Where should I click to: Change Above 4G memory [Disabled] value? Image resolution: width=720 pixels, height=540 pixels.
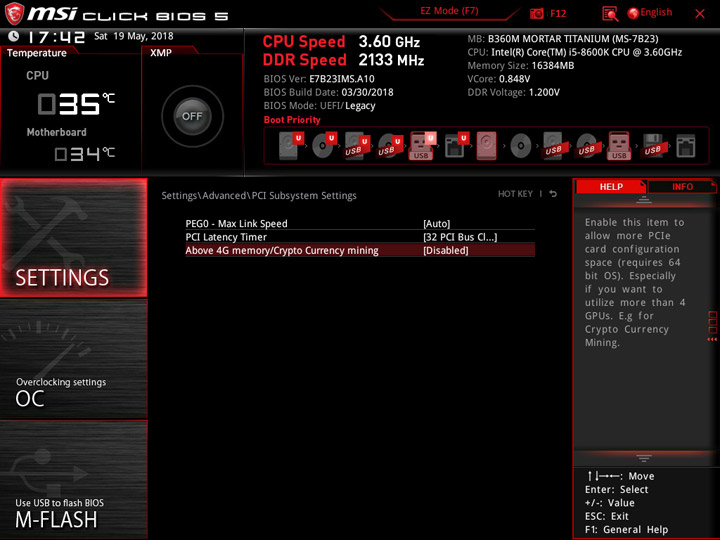click(446, 250)
